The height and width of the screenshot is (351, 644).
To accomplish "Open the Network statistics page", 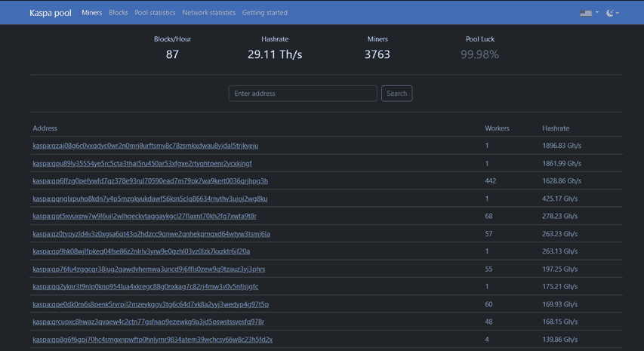I will click(208, 13).
